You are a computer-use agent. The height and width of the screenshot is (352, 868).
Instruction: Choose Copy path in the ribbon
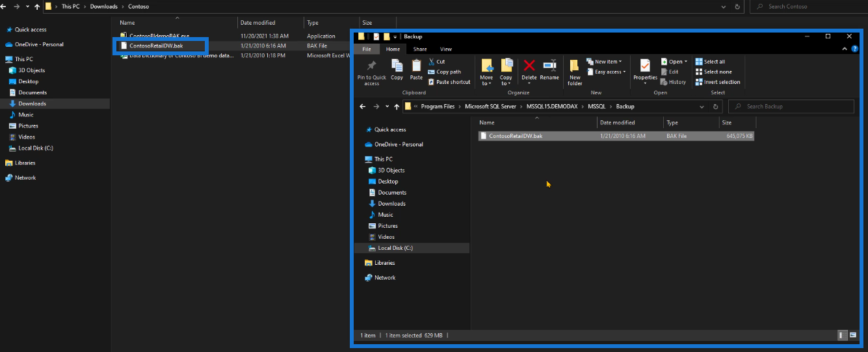[x=444, y=72]
